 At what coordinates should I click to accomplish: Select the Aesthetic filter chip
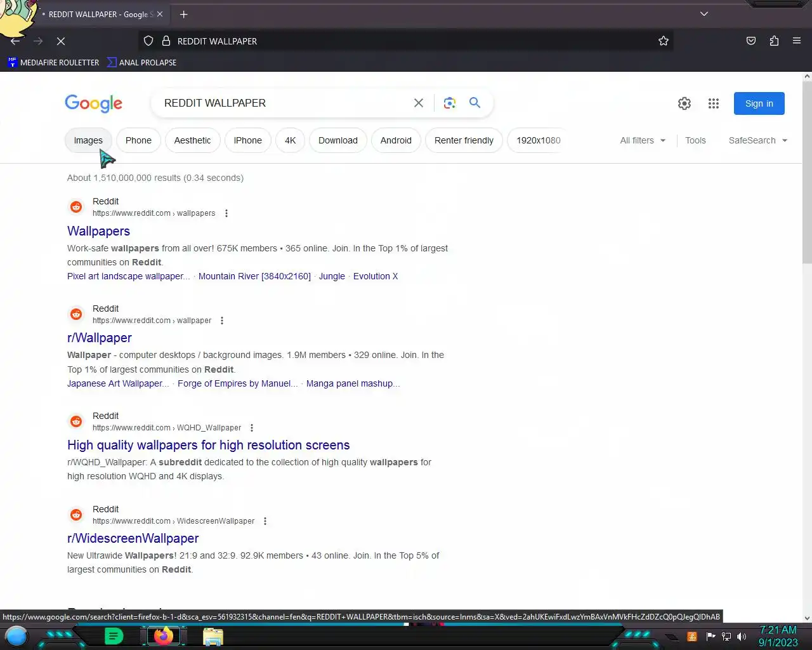point(192,140)
